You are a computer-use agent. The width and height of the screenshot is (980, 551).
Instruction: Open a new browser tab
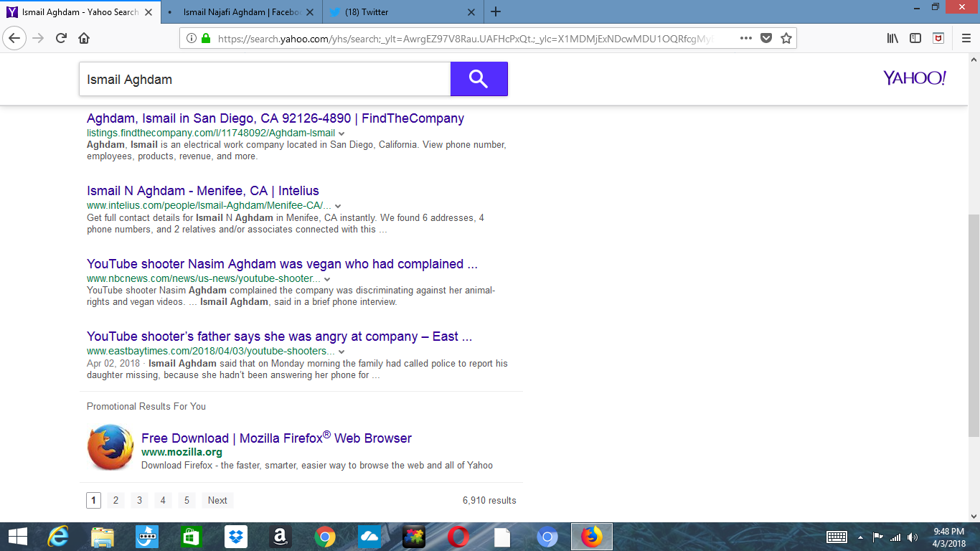(496, 11)
